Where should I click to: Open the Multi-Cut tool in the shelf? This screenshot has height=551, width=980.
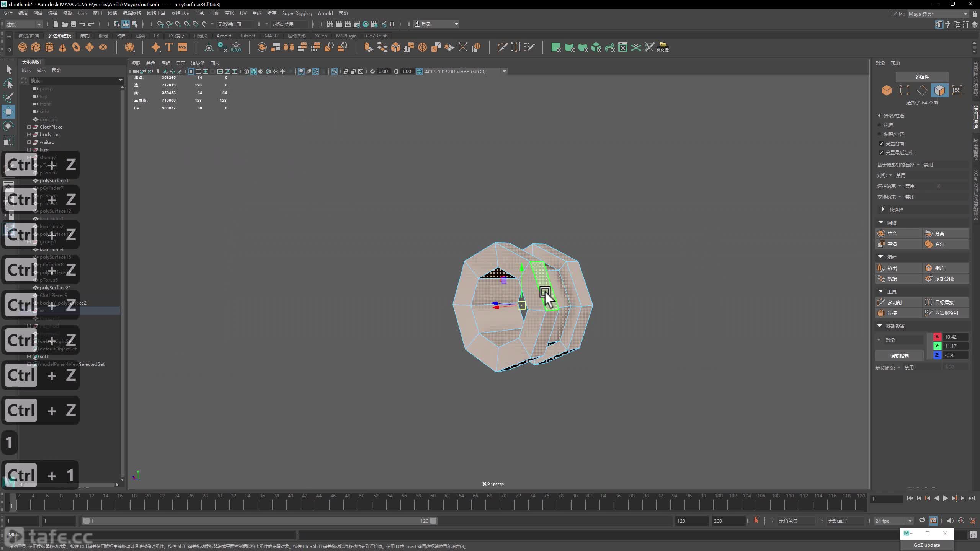click(502, 47)
